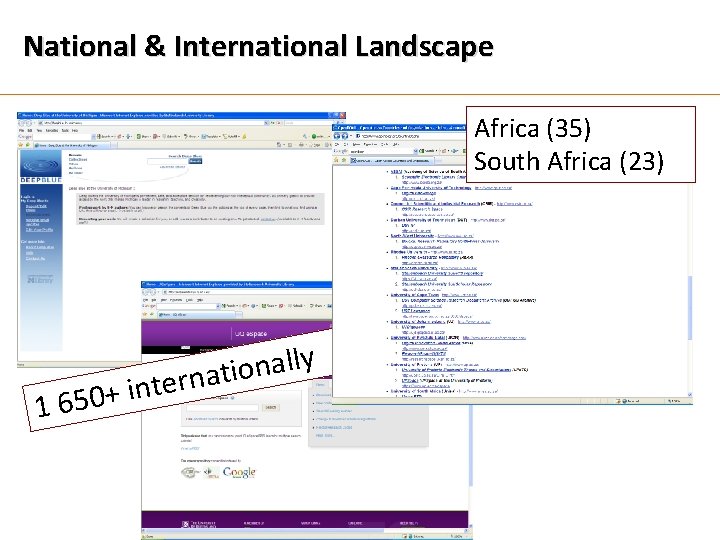This screenshot has height=540, width=720.
Task: Open the Durban University of Technology entry
Action: click(x=429, y=220)
